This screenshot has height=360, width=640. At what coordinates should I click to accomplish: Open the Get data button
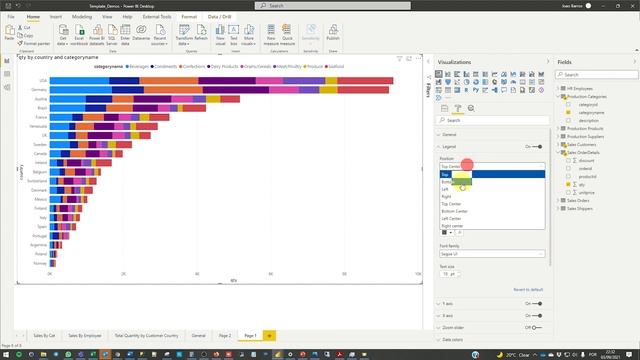[63, 35]
